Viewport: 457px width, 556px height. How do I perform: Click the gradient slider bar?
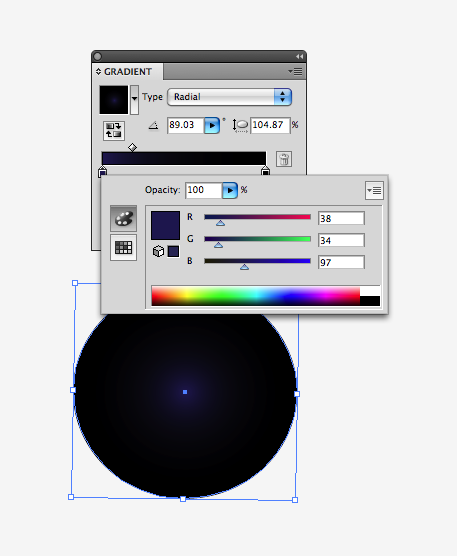[x=184, y=159]
